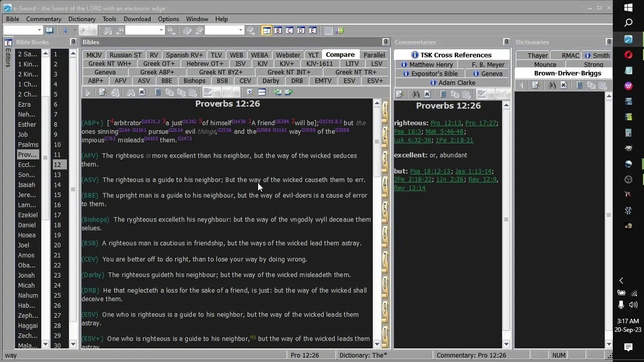
Task: Select the Strong dictionary tab
Action: tap(593, 64)
